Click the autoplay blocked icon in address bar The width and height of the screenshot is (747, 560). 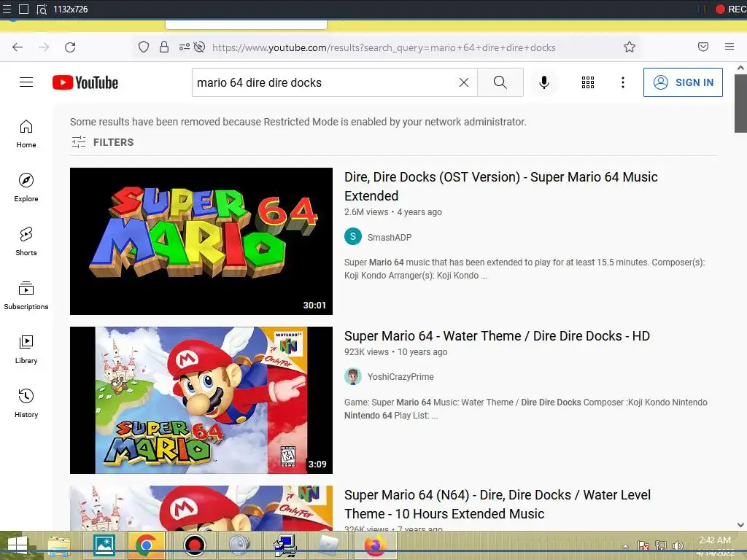click(x=200, y=47)
